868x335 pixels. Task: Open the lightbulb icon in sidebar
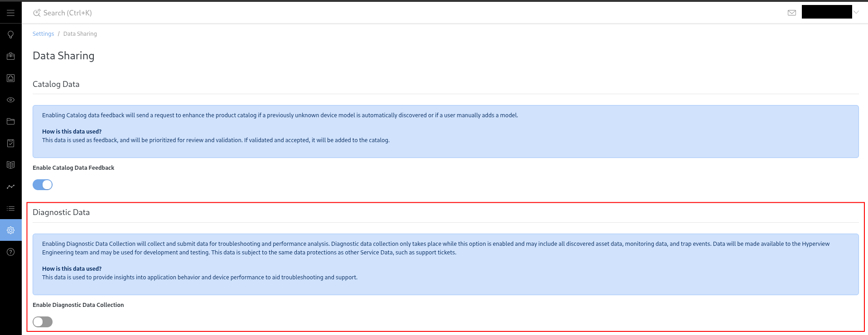pos(11,35)
